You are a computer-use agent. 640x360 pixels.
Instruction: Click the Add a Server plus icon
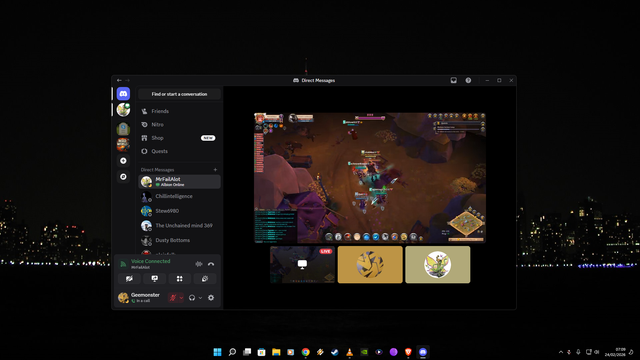123,161
